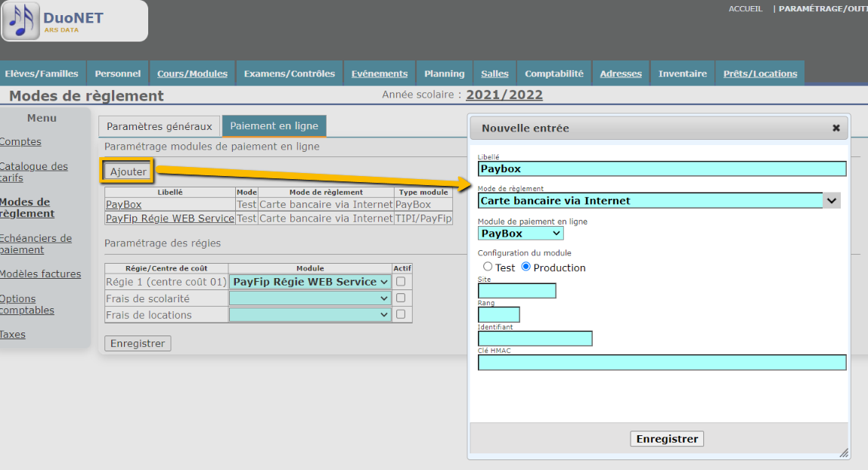Click the DuoNET music note logo
Viewport: 868px width, 470px height.
(x=22, y=21)
